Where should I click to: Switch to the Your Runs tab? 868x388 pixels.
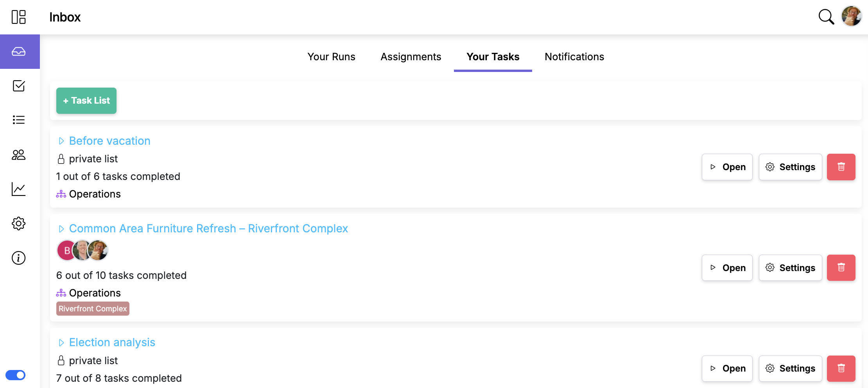tap(331, 57)
